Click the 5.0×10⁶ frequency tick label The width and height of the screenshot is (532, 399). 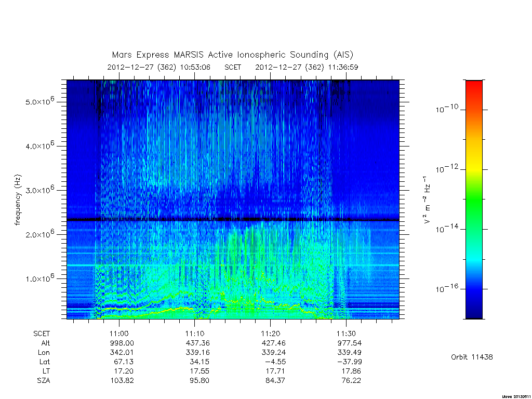[x=39, y=101]
